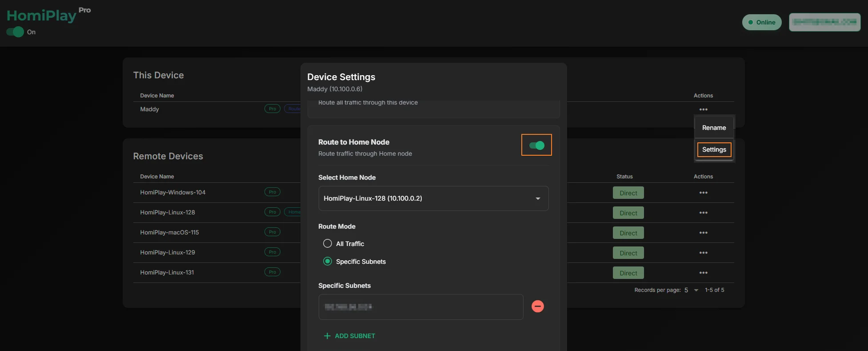The image size is (868, 351).
Task: Select HomiPlay-Linux-128 device row name
Action: click(168, 213)
